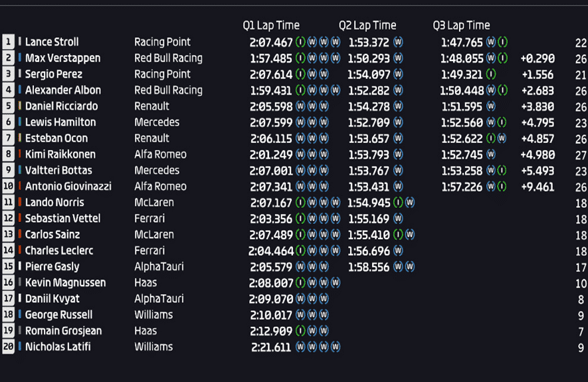The width and height of the screenshot is (588, 382).
Task: Click the position number box 10
Action: [8, 186]
